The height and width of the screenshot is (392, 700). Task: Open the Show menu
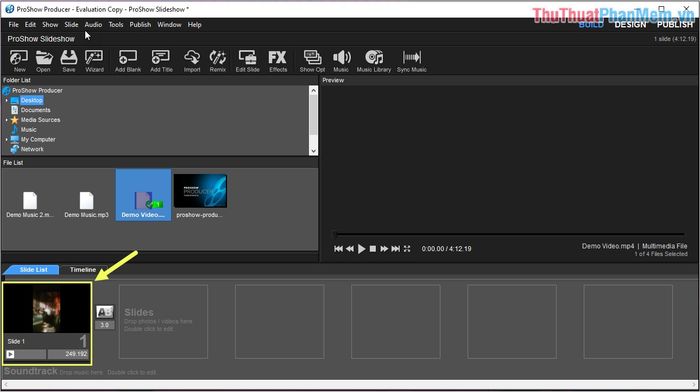(x=50, y=25)
